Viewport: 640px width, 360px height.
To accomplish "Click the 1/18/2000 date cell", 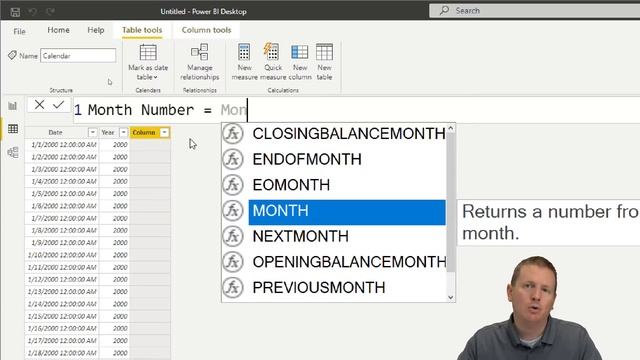I will pyautogui.click(x=62, y=353).
